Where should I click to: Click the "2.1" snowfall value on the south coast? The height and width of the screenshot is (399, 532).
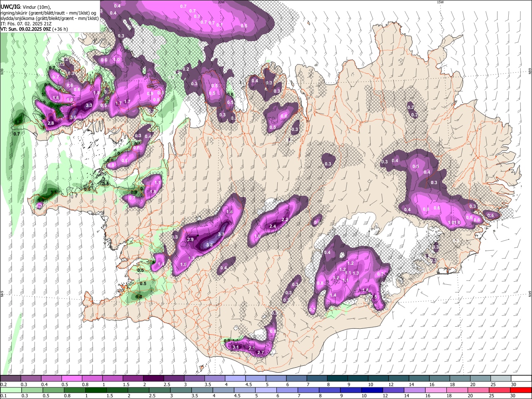point(251,348)
